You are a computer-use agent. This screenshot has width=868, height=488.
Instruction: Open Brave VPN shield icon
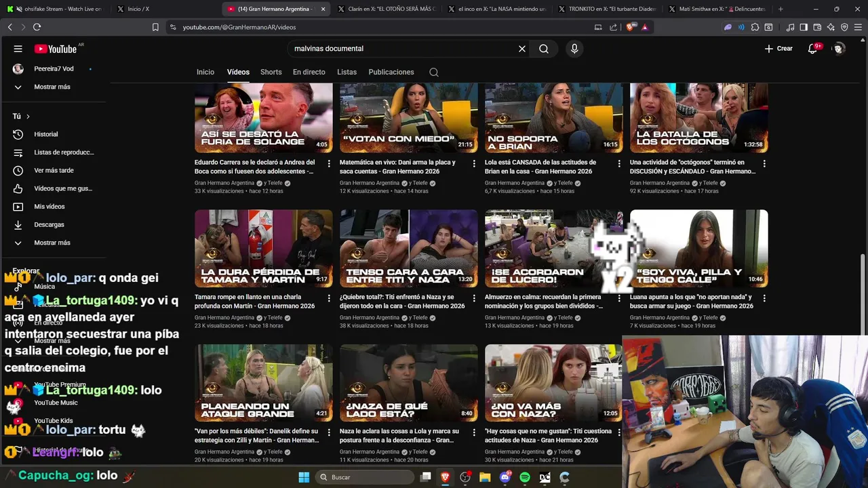coord(844,27)
